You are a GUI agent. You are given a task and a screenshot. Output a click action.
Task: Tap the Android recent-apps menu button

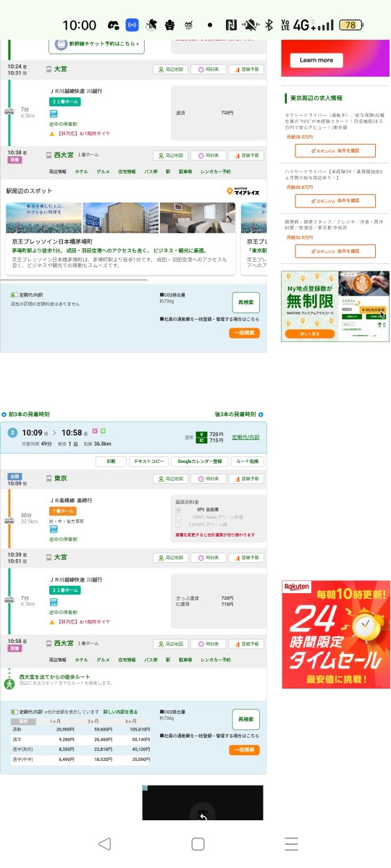pyautogui.click(x=291, y=843)
